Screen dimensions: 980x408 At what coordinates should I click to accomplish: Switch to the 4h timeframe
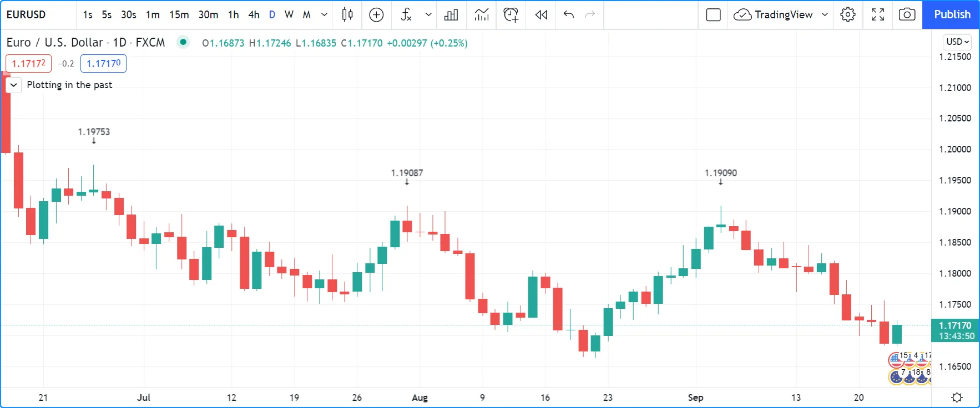click(x=254, y=15)
